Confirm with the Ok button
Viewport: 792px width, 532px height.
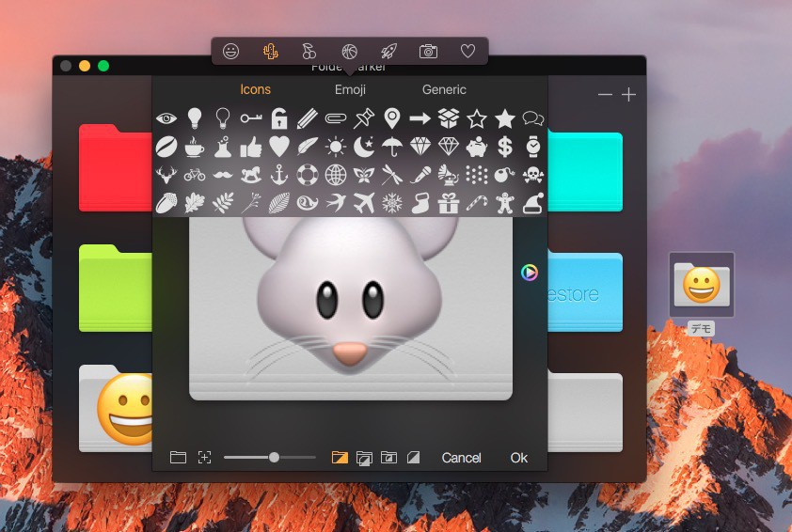click(x=518, y=458)
